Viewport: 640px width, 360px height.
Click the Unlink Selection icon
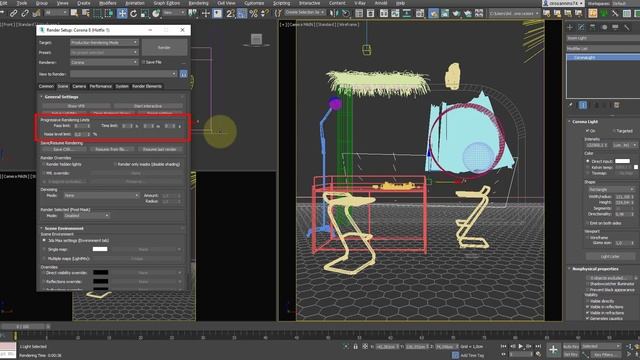tap(25, 13)
